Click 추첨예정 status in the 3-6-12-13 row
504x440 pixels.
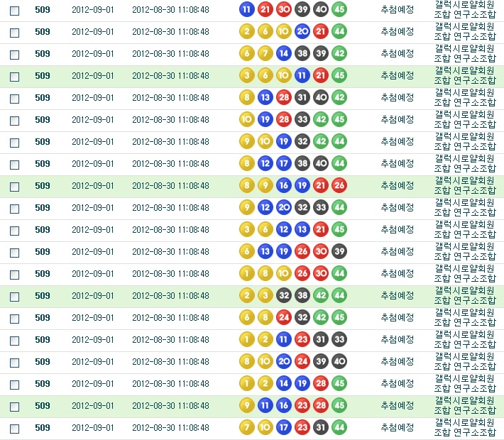(397, 229)
